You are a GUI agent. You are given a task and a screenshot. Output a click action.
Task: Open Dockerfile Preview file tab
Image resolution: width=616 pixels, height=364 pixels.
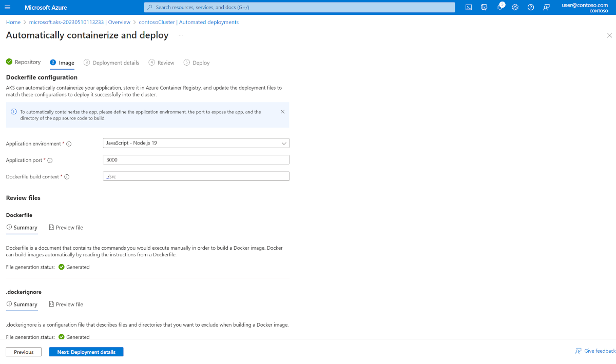tap(66, 228)
